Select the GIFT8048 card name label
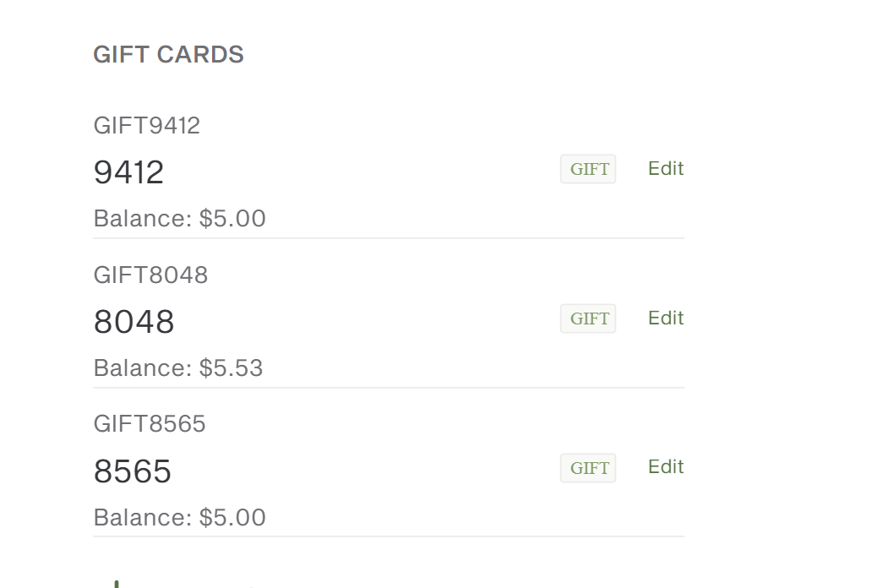Viewport: 878px width, 588px height. pyautogui.click(x=150, y=275)
